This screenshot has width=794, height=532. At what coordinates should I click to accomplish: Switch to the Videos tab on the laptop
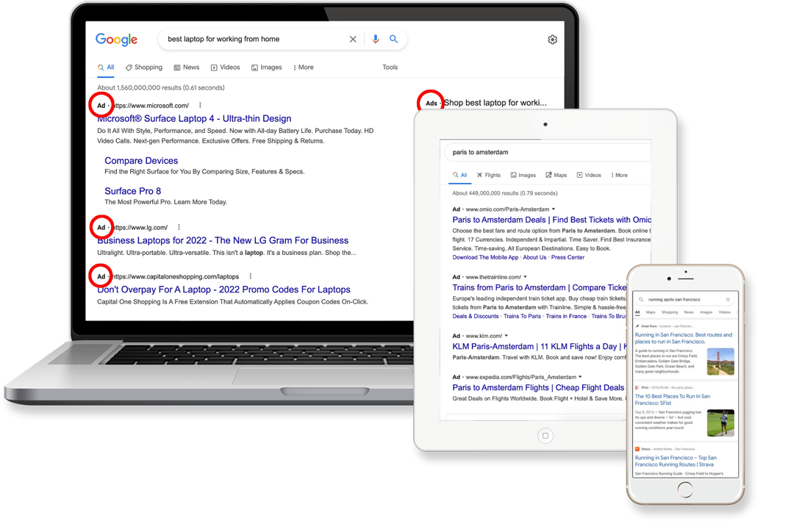pos(226,68)
